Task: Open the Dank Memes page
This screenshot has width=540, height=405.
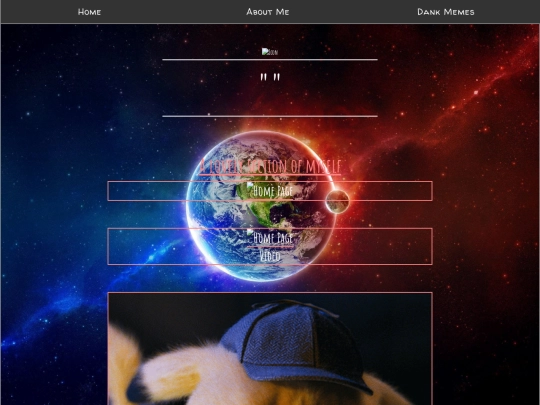Action: tap(446, 12)
